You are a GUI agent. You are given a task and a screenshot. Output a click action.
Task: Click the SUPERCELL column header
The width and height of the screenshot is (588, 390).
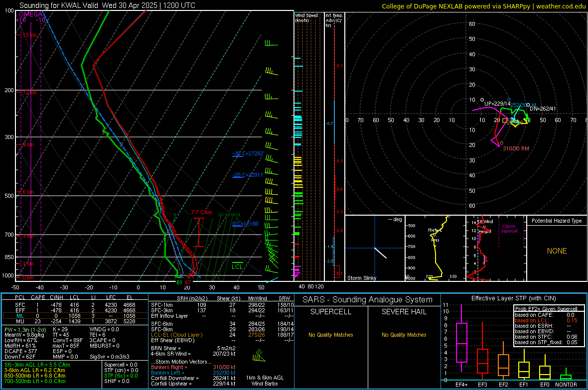[x=331, y=312]
